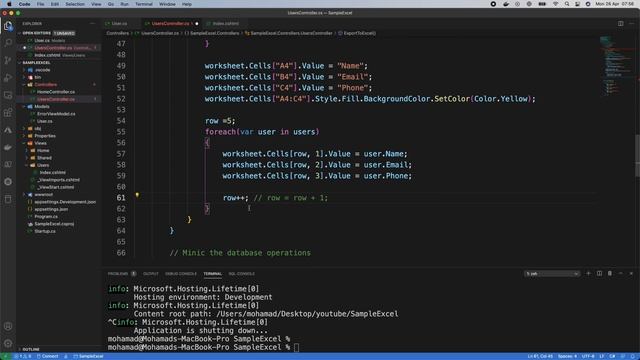The image size is (640, 360).
Task: Open the Manage gear icon
Action: pyautogui.click(x=8, y=343)
